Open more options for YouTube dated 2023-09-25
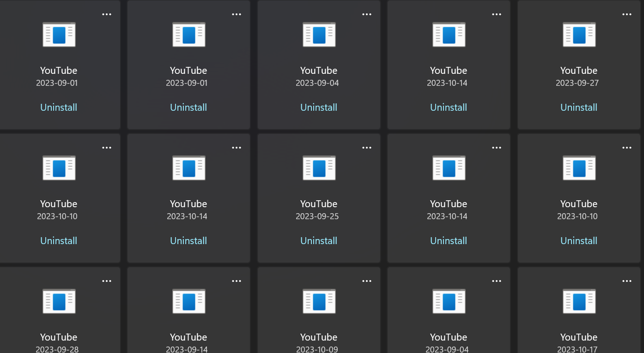This screenshot has height=353, width=644. pyautogui.click(x=367, y=148)
